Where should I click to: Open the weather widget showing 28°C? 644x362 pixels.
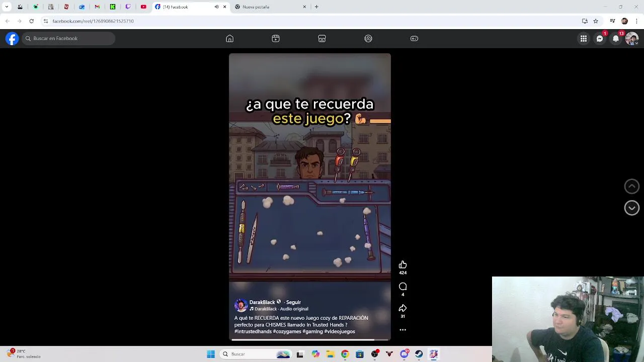click(24, 354)
